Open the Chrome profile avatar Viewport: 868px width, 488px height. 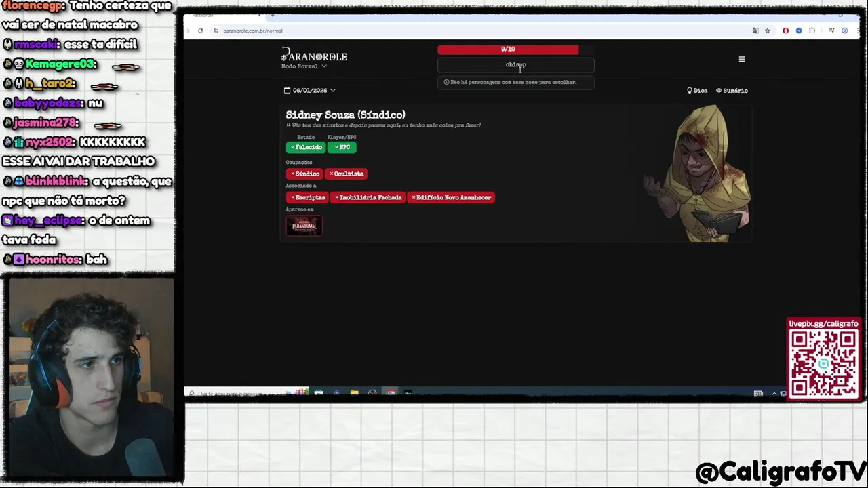844,30
